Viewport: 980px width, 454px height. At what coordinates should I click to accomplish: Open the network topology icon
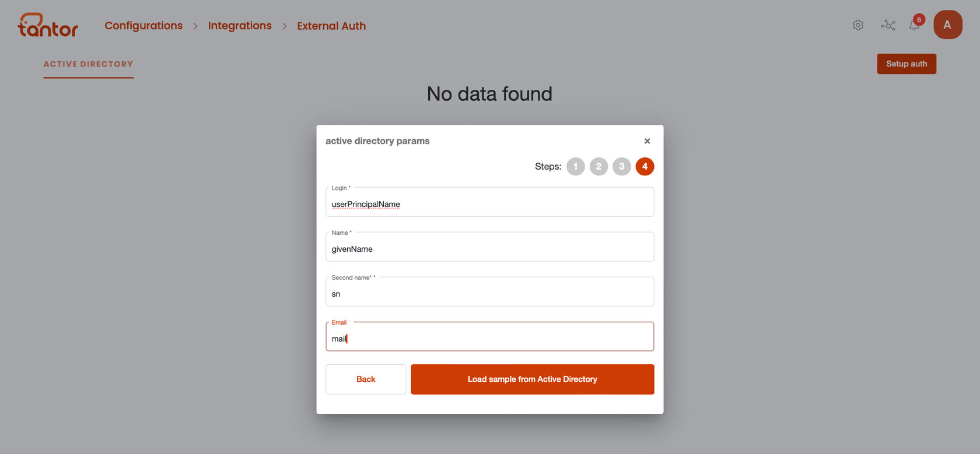pyautogui.click(x=888, y=25)
